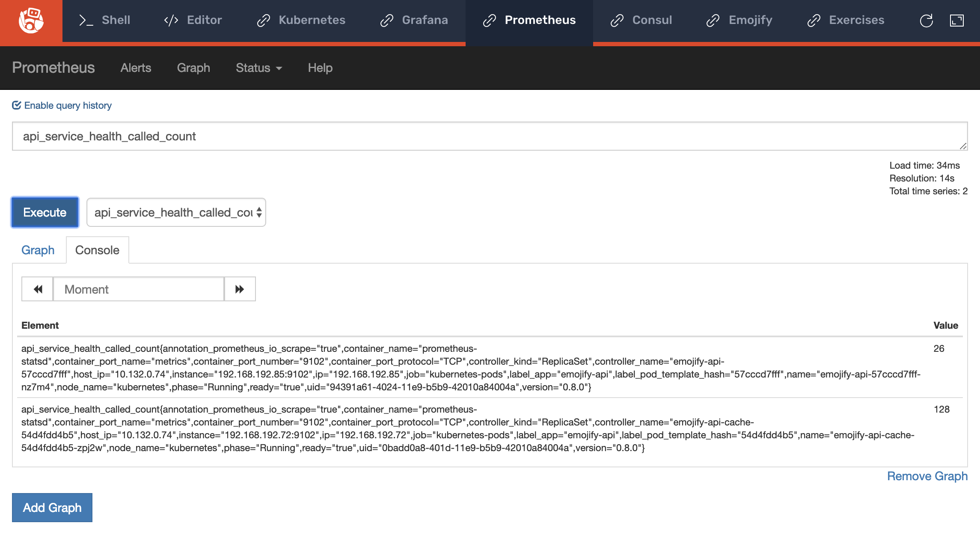Open the Help menu item
This screenshot has height=535, width=980.
[x=321, y=66]
